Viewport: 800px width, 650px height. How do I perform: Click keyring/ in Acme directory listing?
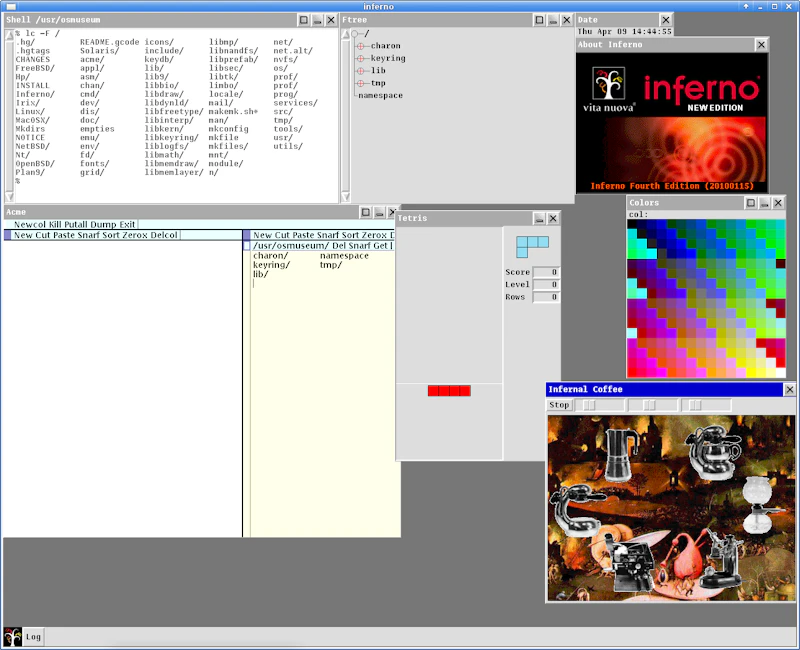click(271, 265)
